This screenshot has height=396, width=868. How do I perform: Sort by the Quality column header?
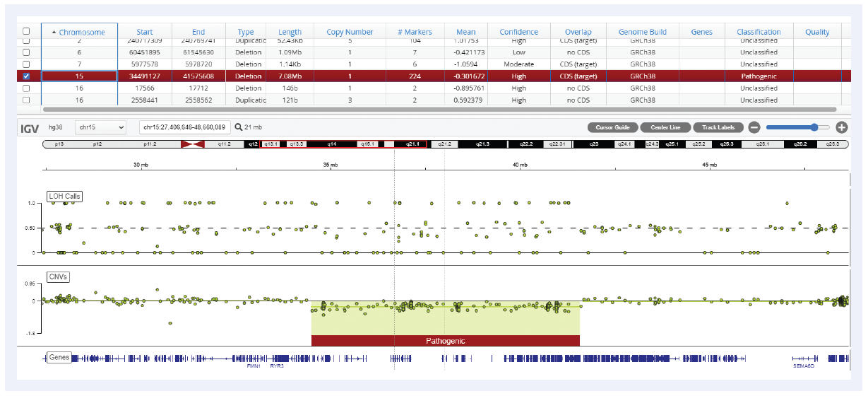817,32
